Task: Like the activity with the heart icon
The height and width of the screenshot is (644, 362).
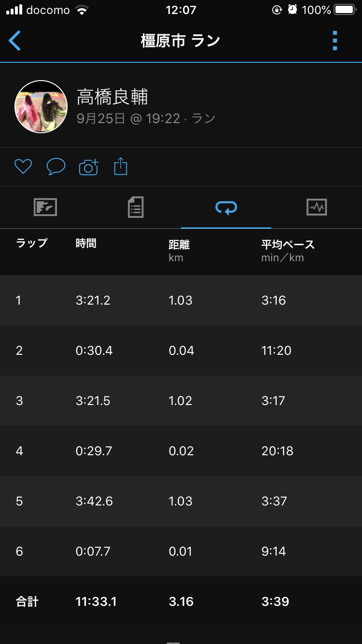Action: click(23, 167)
